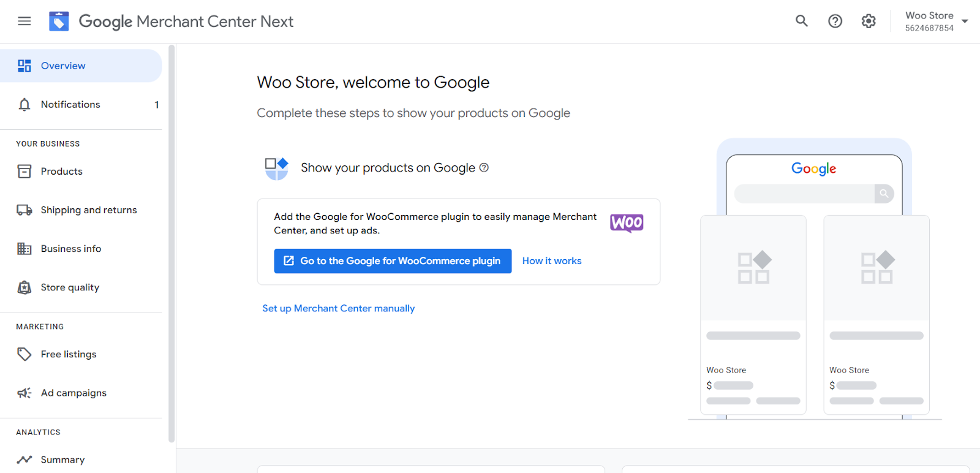Click the How it works link
The height and width of the screenshot is (473, 980).
tap(552, 261)
